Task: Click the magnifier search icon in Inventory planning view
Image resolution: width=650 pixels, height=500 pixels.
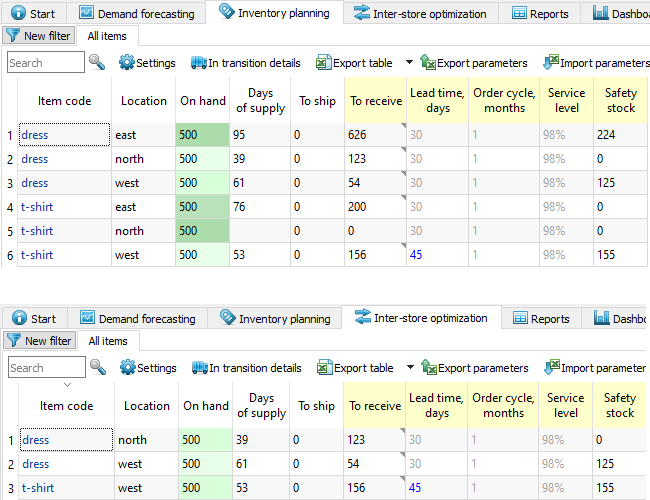Action: 97,63
